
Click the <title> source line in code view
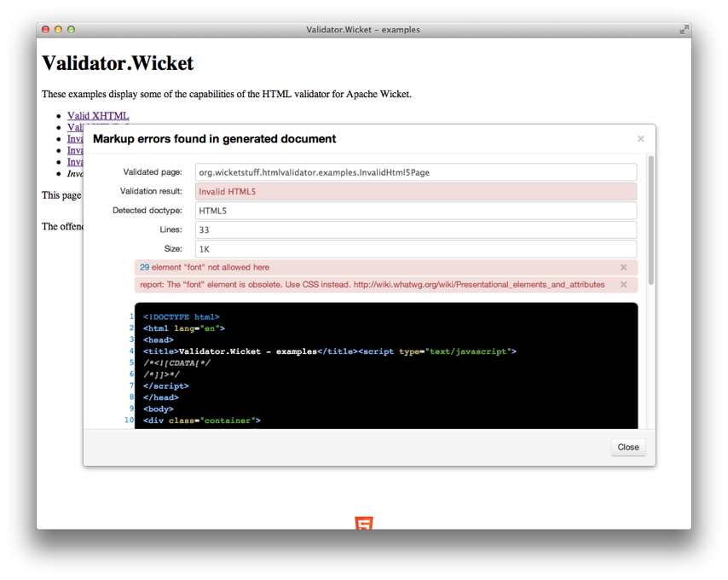click(x=330, y=351)
